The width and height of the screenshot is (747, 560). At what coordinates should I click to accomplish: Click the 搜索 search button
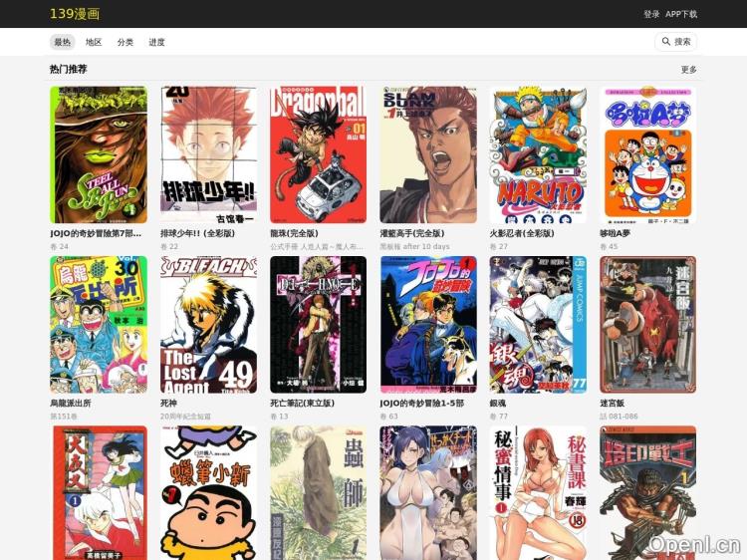(x=676, y=42)
